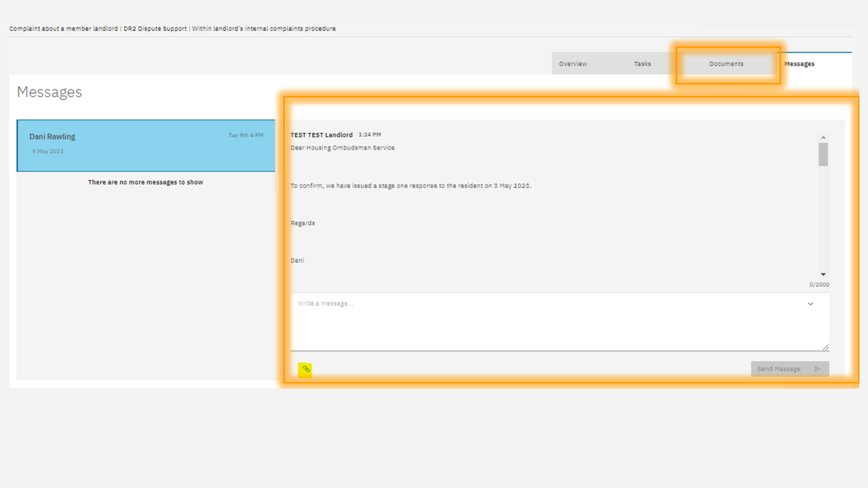This screenshot has height=488, width=868.
Task: Click the scroll down arrow in message pane
Action: pyautogui.click(x=823, y=274)
